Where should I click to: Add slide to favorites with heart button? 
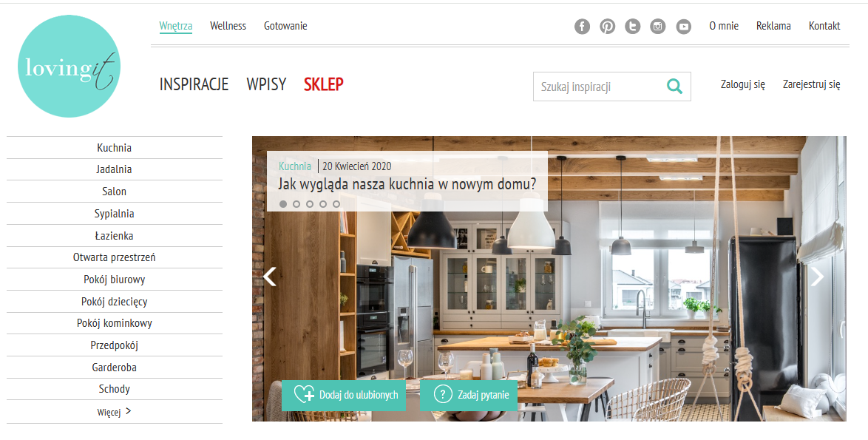[344, 395]
